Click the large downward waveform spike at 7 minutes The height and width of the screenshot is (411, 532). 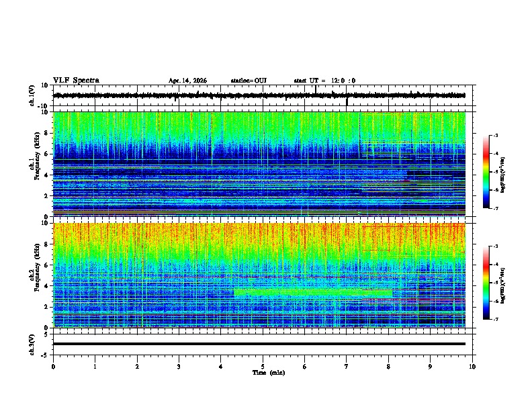coord(347,101)
